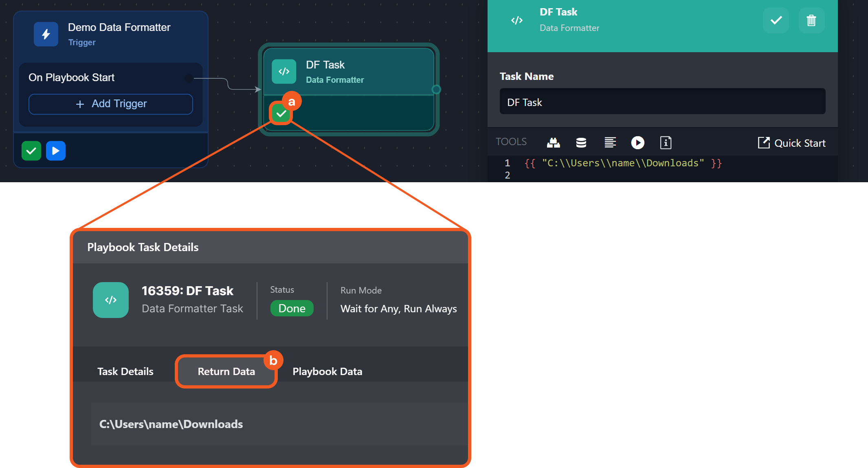Open the database stack tool icon
Image resolution: width=868 pixels, height=468 pixels.
coord(581,143)
